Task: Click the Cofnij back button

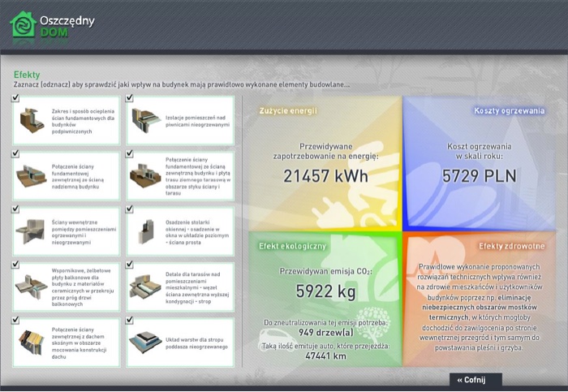Action: (475, 380)
